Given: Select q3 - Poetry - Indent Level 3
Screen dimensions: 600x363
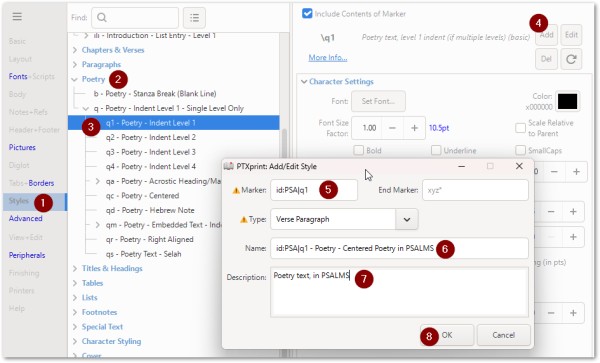Looking at the screenshot, I should click(x=151, y=152).
